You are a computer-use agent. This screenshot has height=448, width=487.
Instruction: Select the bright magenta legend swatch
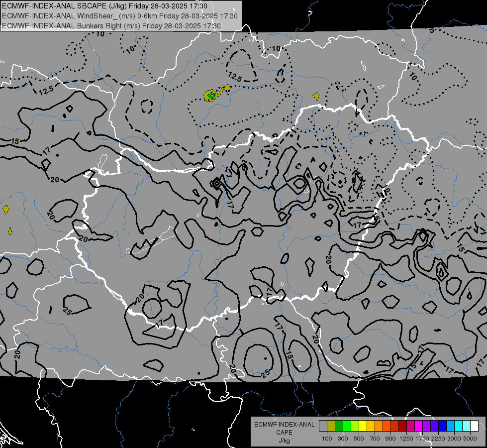click(419, 426)
